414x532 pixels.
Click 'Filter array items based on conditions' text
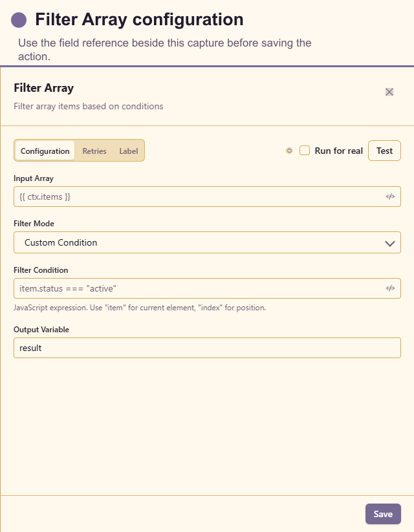click(89, 106)
